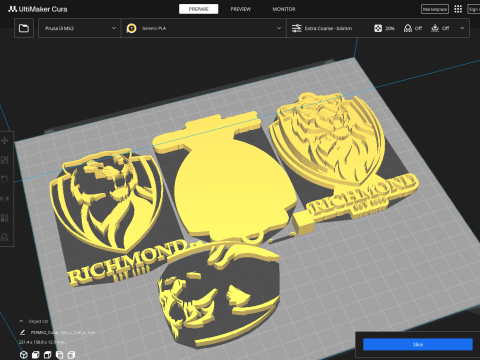Click the Sign in button
Screen dimensions: 480x360
474,9
